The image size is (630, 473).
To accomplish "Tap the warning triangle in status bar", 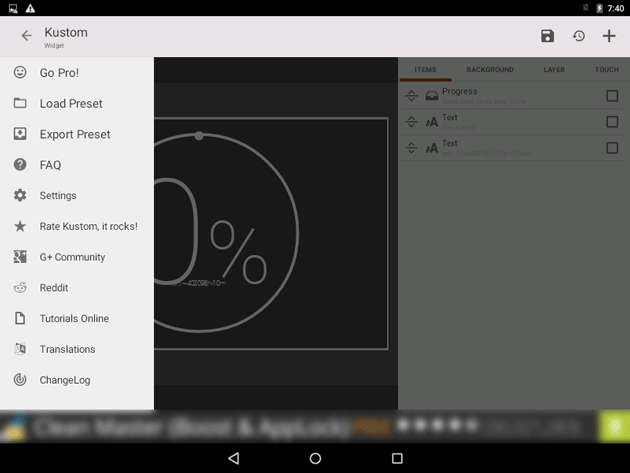I will point(30,8).
